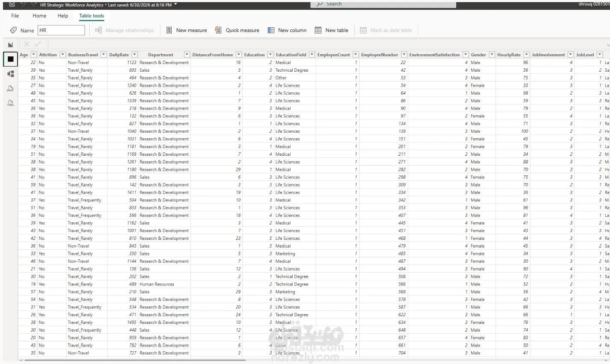The width and height of the screenshot is (610, 364).
Task: Open the EnvironmentSatisfaction column filter dropdown
Action: point(466,55)
